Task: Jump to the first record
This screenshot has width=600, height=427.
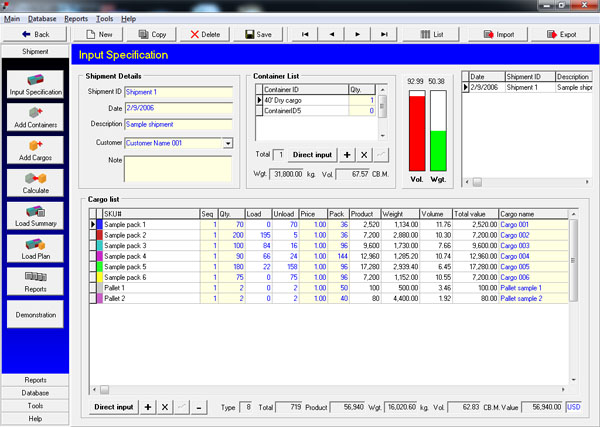Action: [305, 34]
